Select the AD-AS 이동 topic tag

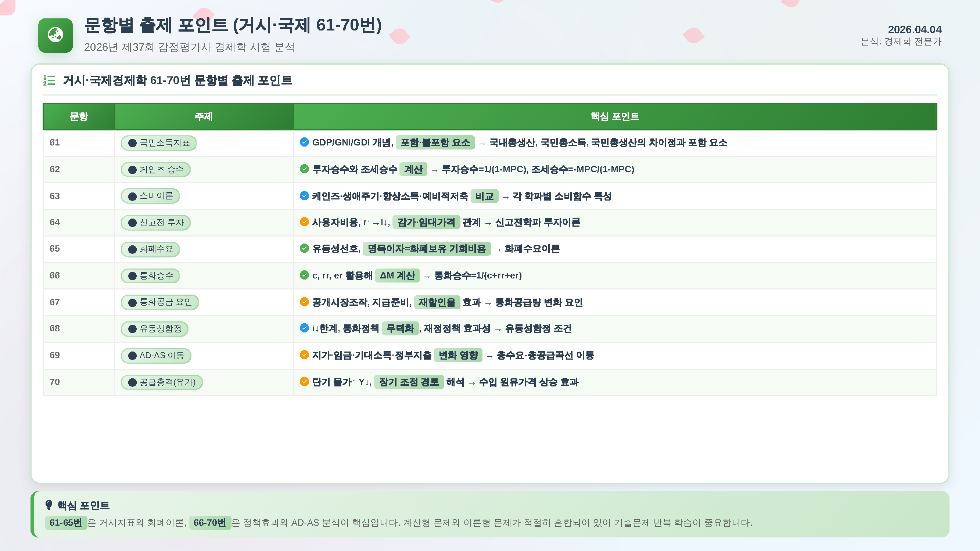[156, 356]
